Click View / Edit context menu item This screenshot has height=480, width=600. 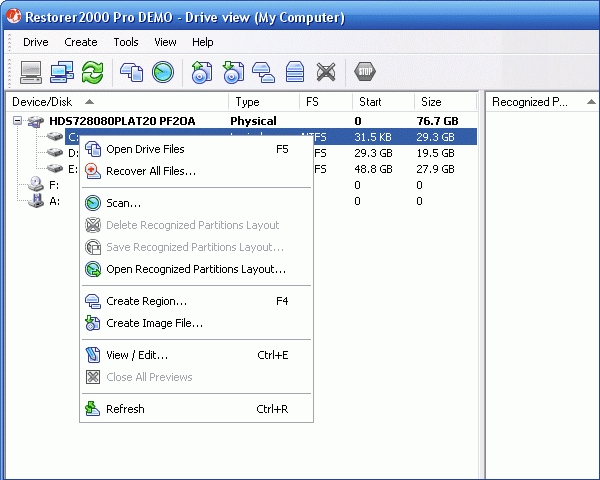tap(137, 355)
